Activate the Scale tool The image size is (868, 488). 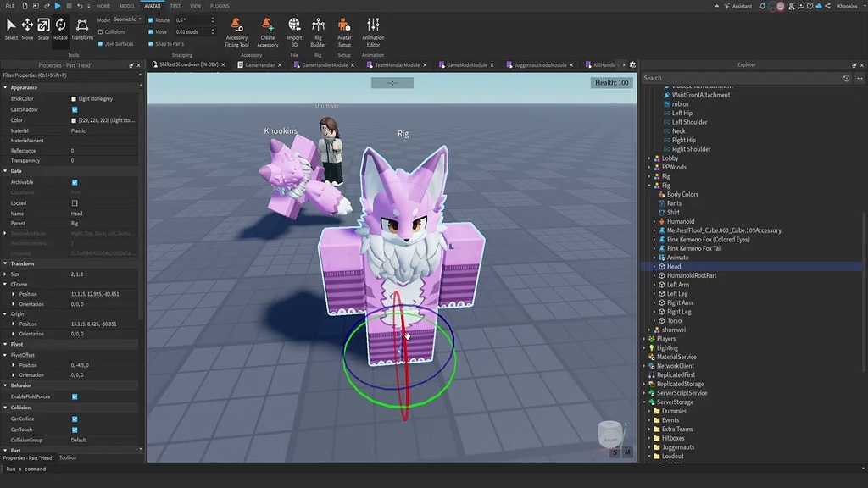click(x=43, y=29)
